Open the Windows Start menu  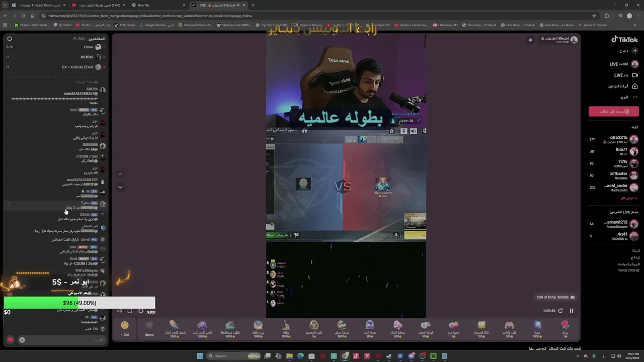click(200, 356)
